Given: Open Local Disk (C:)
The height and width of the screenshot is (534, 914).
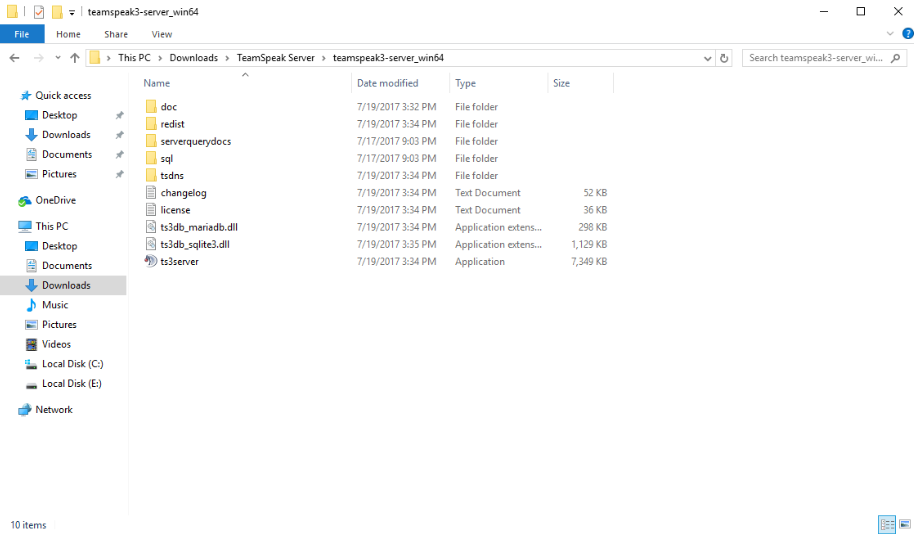Looking at the screenshot, I should click(72, 364).
